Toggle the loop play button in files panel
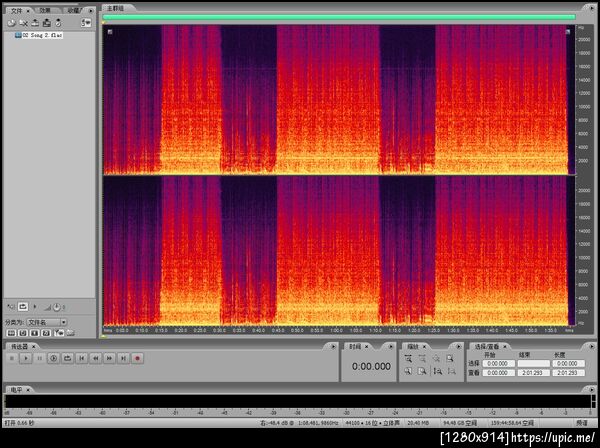 tap(23, 306)
